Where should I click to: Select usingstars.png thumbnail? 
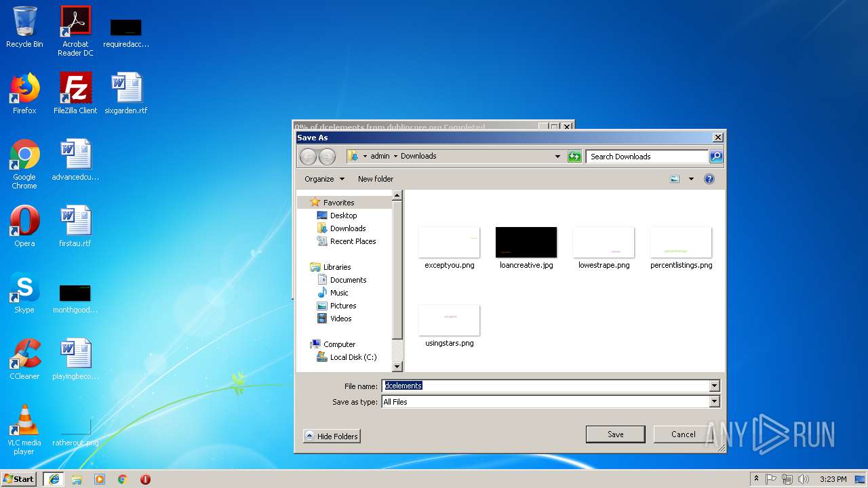click(x=449, y=326)
